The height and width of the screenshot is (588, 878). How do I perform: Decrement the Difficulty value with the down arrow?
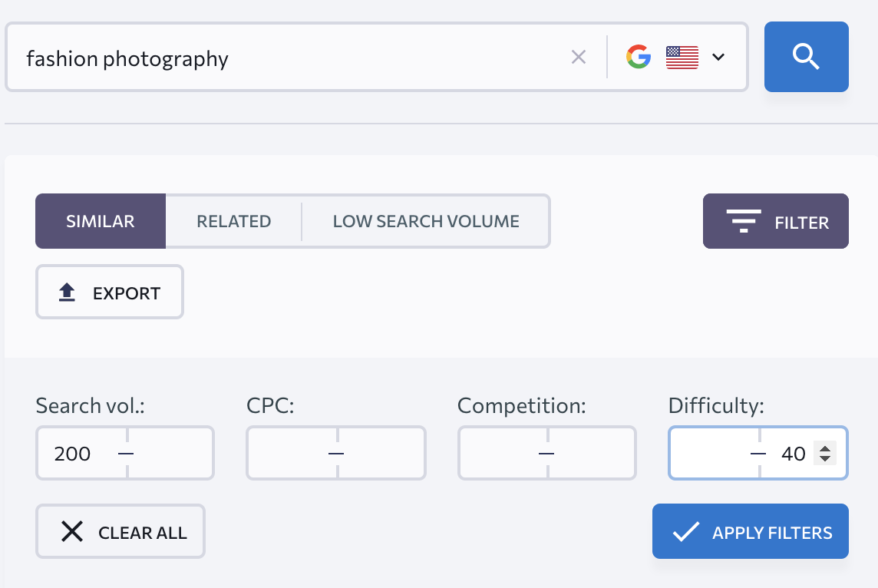point(825,458)
